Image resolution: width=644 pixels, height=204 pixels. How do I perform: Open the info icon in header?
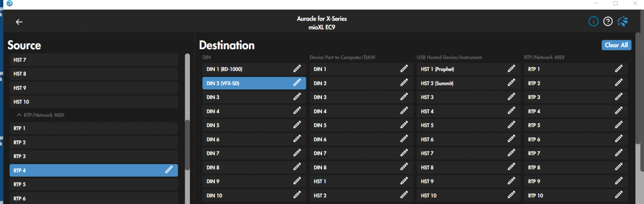pos(594,21)
